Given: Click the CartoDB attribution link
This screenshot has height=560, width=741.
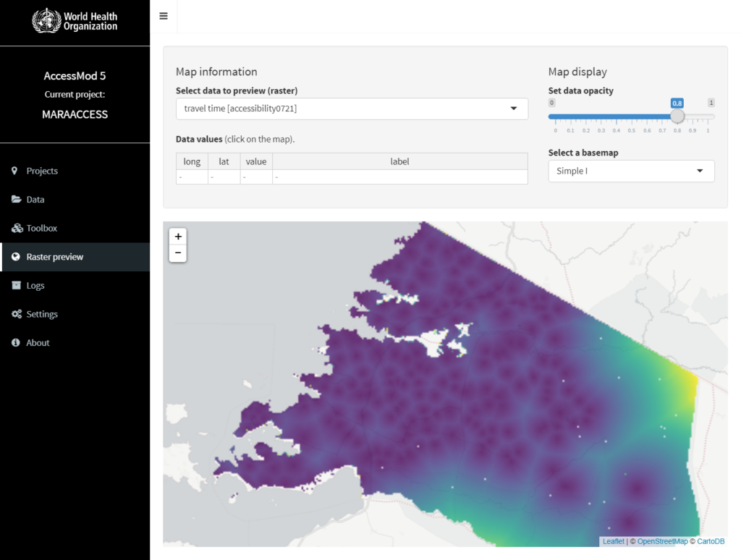Looking at the screenshot, I should pyautogui.click(x=710, y=541).
